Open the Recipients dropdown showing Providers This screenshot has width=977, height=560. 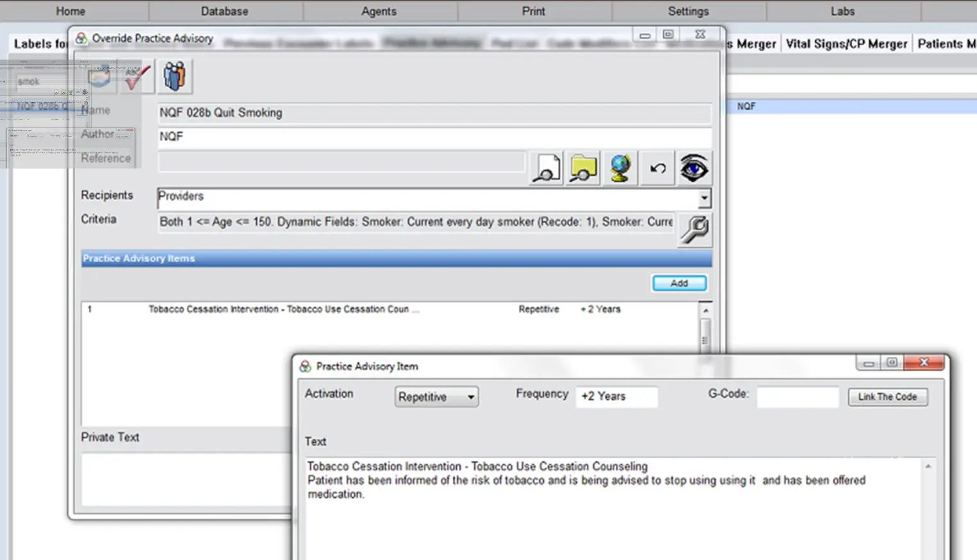[x=703, y=198]
